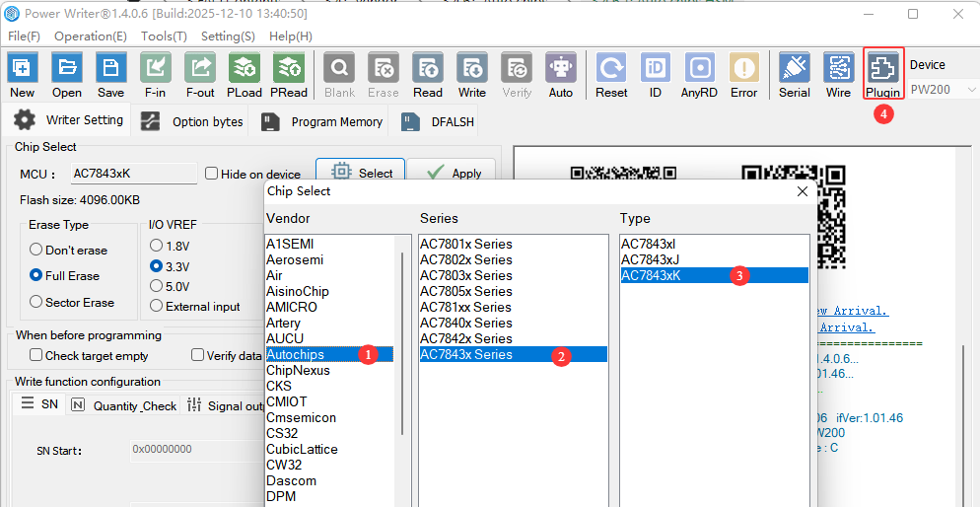Expand the Device PW200 dropdown

tap(943, 90)
